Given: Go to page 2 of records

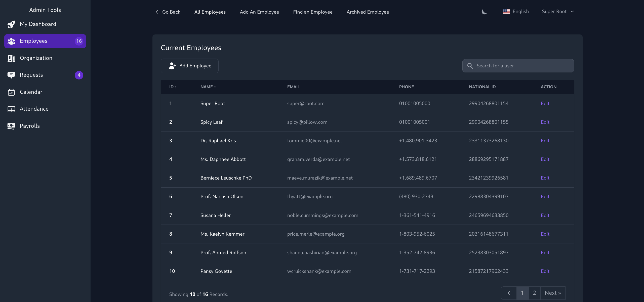Looking at the screenshot, I should (x=534, y=293).
